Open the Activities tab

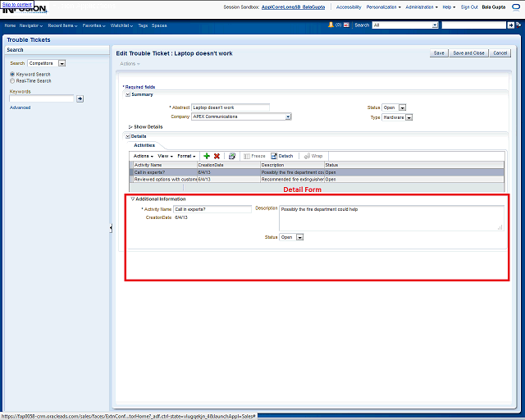tap(144, 145)
